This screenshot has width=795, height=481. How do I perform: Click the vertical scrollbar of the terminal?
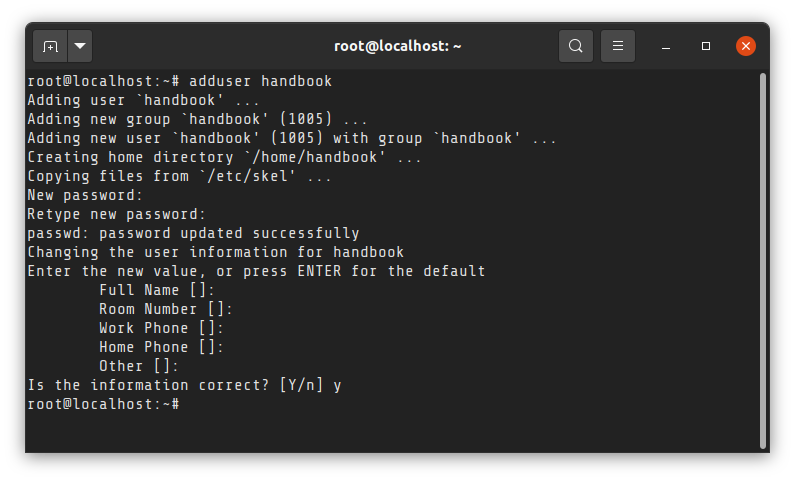tap(763, 261)
